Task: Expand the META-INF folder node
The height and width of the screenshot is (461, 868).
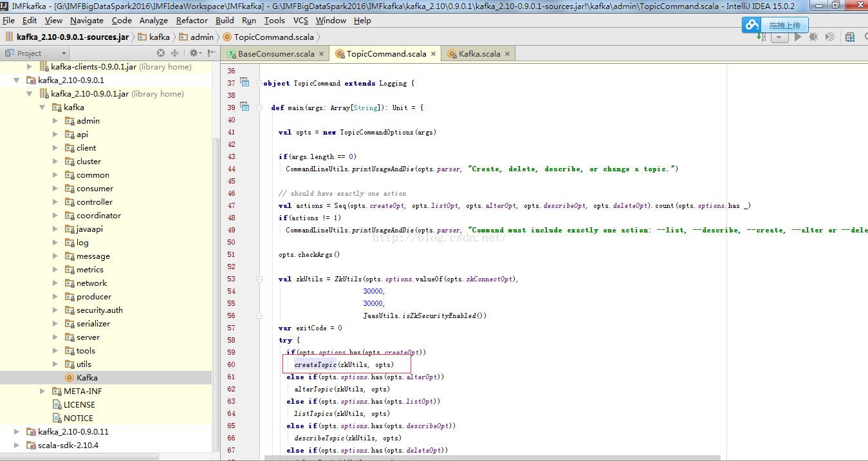Action: [42, 391]
